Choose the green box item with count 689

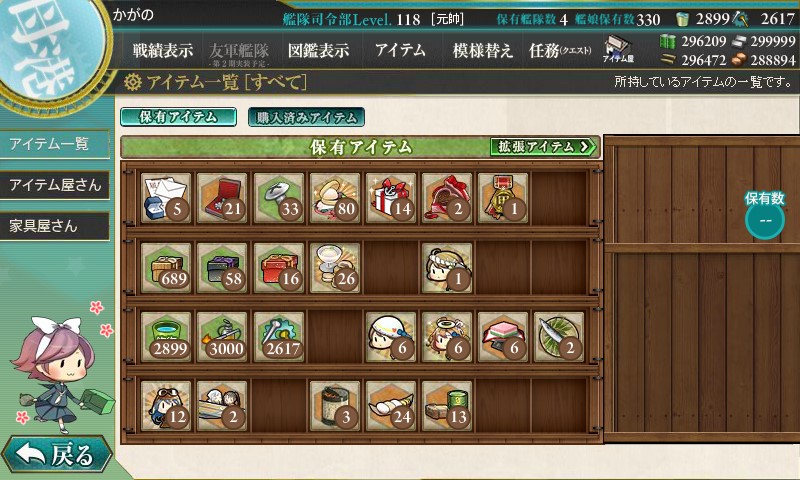[166, 267]
